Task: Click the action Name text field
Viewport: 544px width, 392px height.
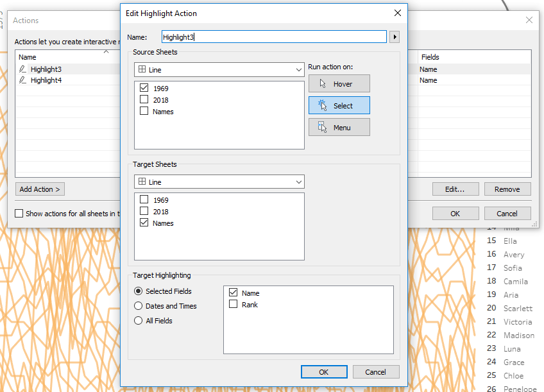Action: [x=274, y=37]
